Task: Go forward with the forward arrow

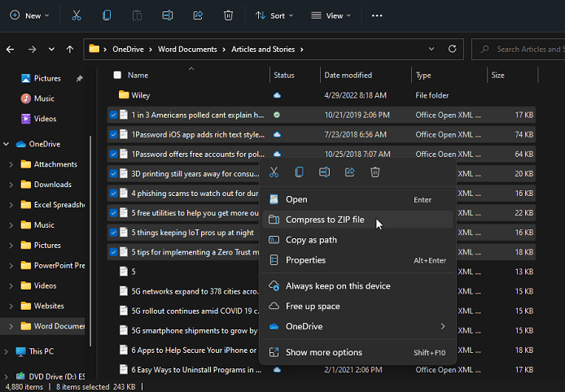Action: [x=32, y=50]
